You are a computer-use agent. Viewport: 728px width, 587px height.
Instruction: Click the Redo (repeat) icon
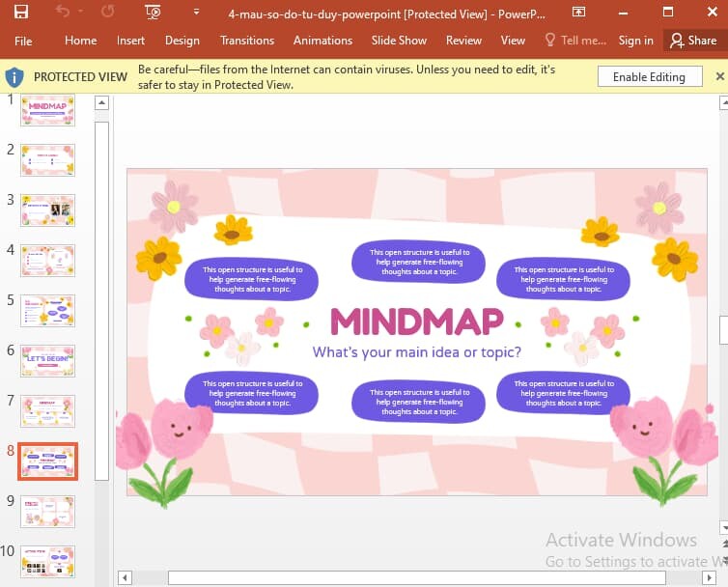[x=108, y=12]
